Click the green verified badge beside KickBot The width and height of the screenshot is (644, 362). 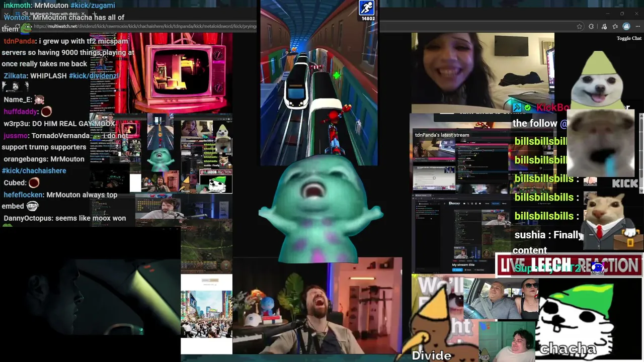point(527,108)
